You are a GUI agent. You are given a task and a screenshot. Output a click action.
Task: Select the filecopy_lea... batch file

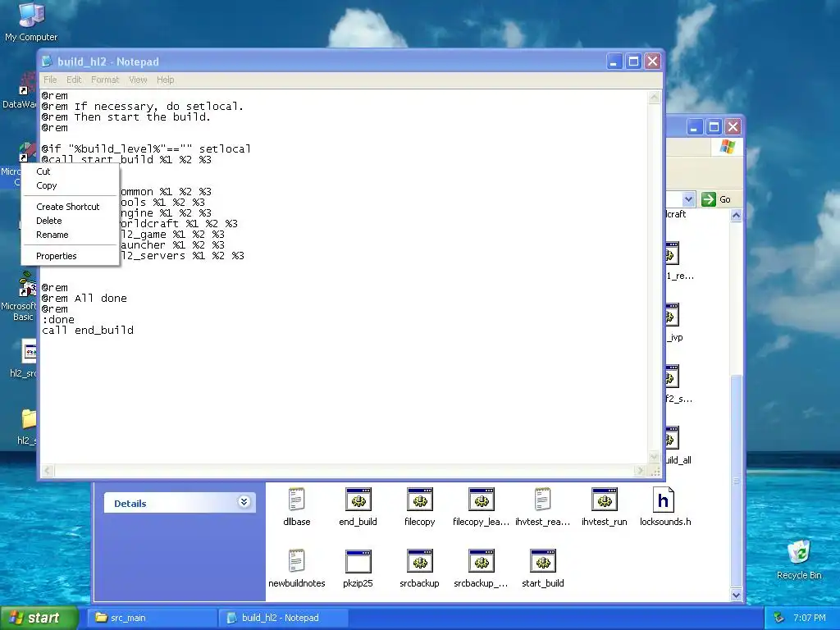point(481,507)
